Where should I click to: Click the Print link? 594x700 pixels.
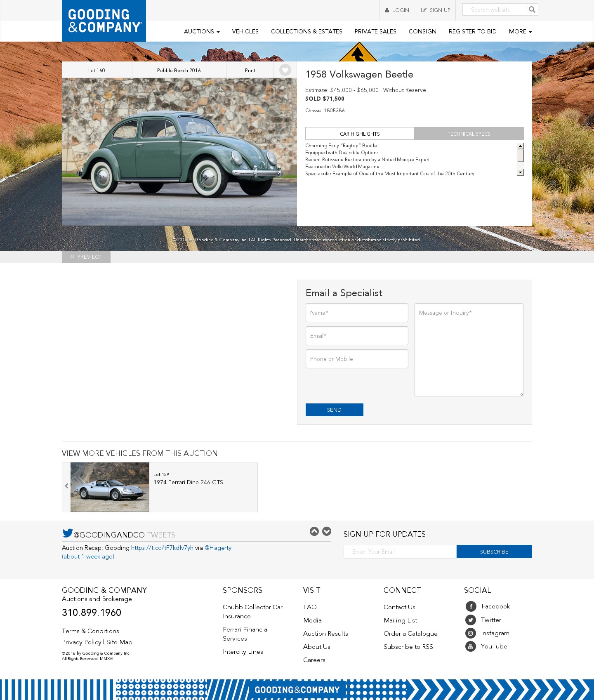[x=250, y=71]
